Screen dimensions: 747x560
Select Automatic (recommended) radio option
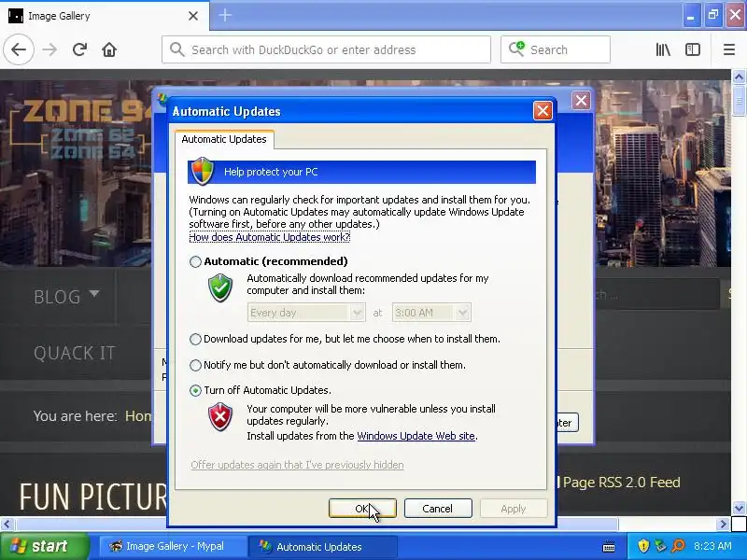point(195,261)
